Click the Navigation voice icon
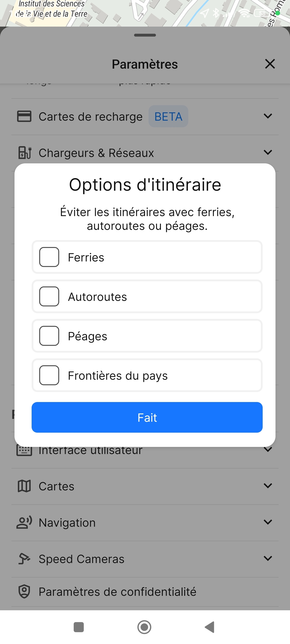Viewport: 290px width, 644px height. click(24, 522)
